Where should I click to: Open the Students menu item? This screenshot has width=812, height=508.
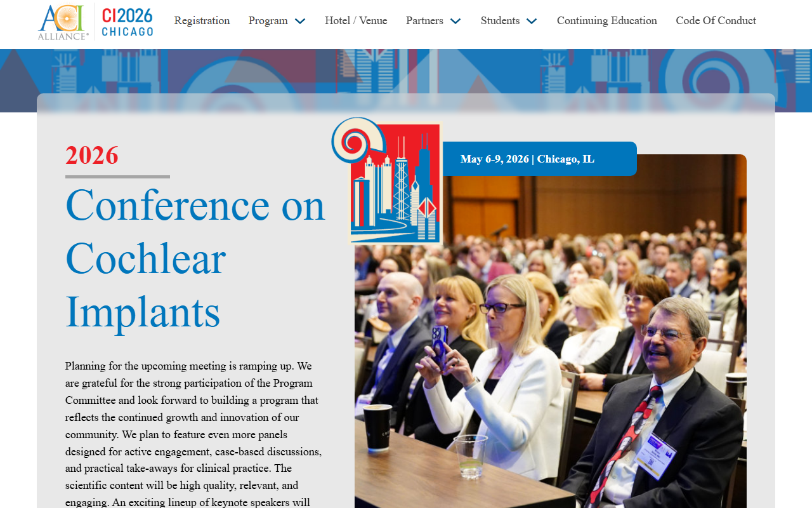coord(500,20)
